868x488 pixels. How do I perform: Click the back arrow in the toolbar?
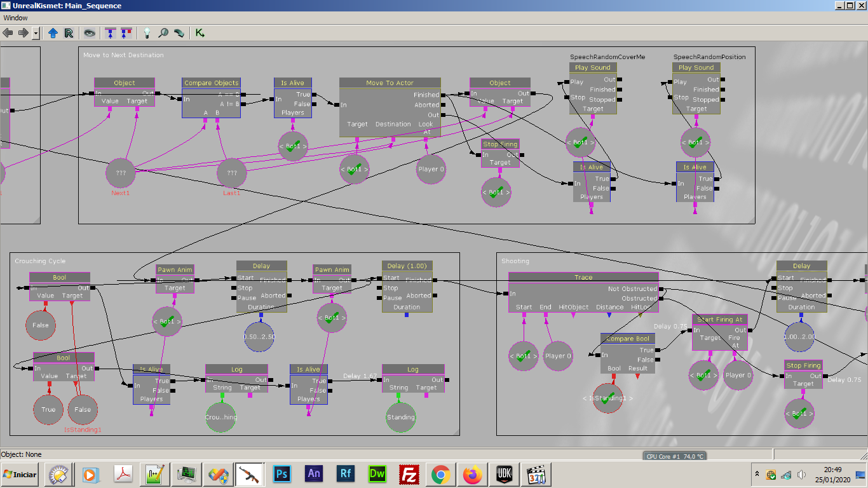pyautogui.click(x=8, y=33)
